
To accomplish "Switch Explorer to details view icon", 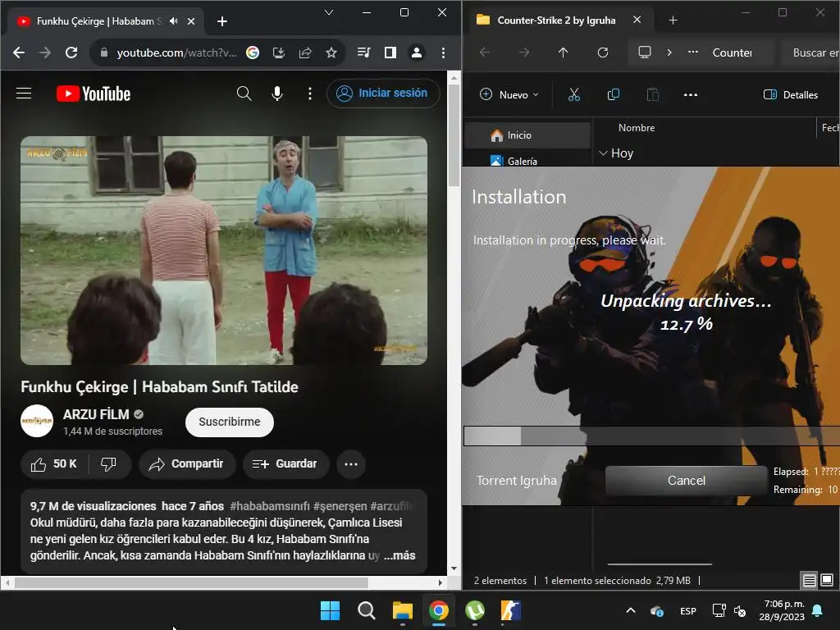I will click(x=809, y=580).
